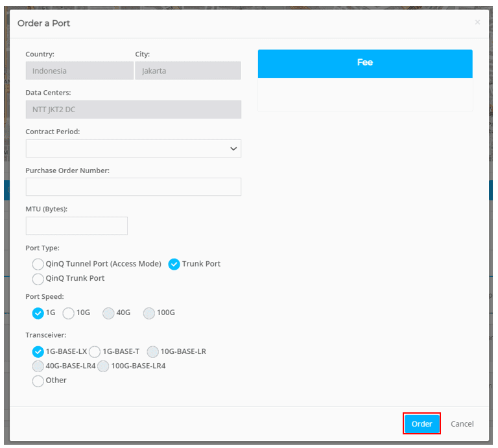This screenshot has height=448, width=498.
Task: Open the Contract Period dropdown
Action: [133, 148]
